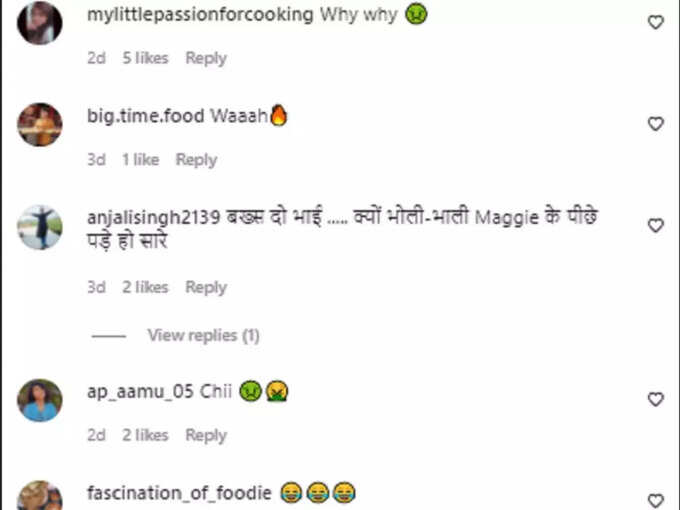View the 5 likes on first comment
This screenshot has height=510, width=680.
point(145,58)
